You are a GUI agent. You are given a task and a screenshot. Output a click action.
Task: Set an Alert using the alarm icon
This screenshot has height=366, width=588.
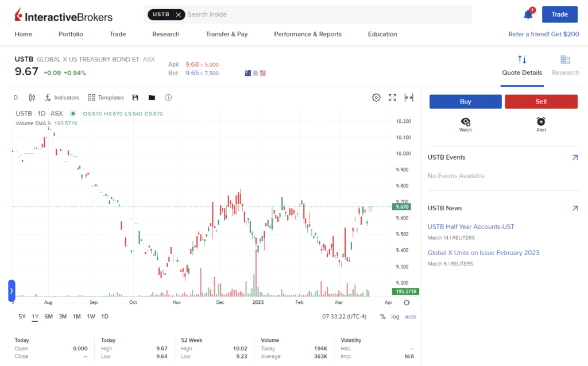tap(540, 121)
